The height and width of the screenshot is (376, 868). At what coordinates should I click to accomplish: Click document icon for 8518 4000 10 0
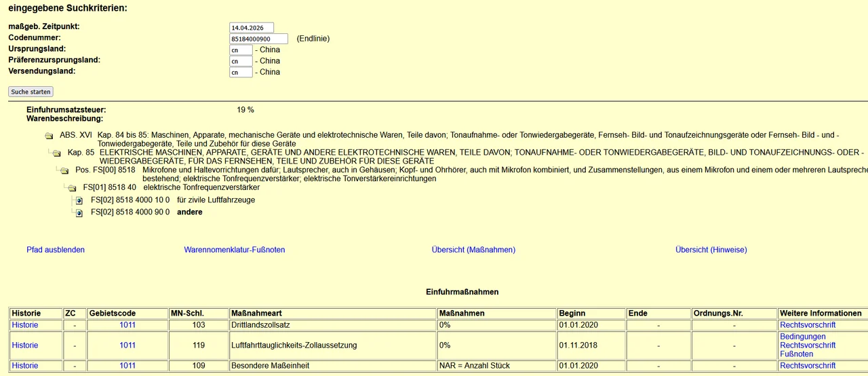click(x=79, y=201)
